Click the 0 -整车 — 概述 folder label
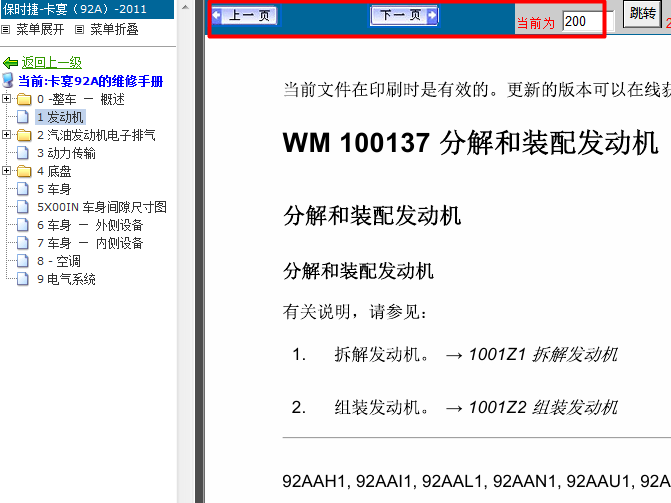671x503 pixels. point(80,99)
